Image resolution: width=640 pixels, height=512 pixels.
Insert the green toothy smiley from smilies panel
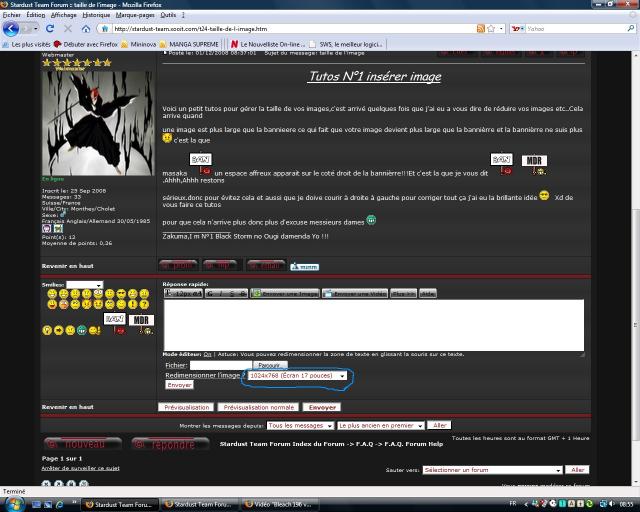click(x=82, y=330)
